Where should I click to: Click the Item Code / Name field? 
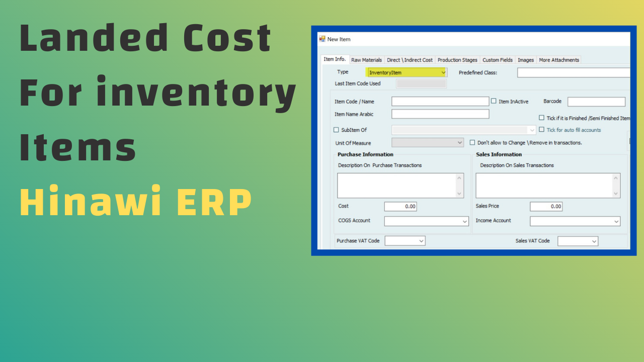click(440, 102)
